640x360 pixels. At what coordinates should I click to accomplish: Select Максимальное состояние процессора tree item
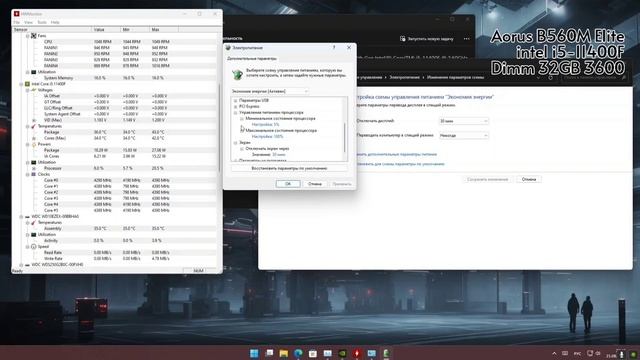tap(281, 131)
